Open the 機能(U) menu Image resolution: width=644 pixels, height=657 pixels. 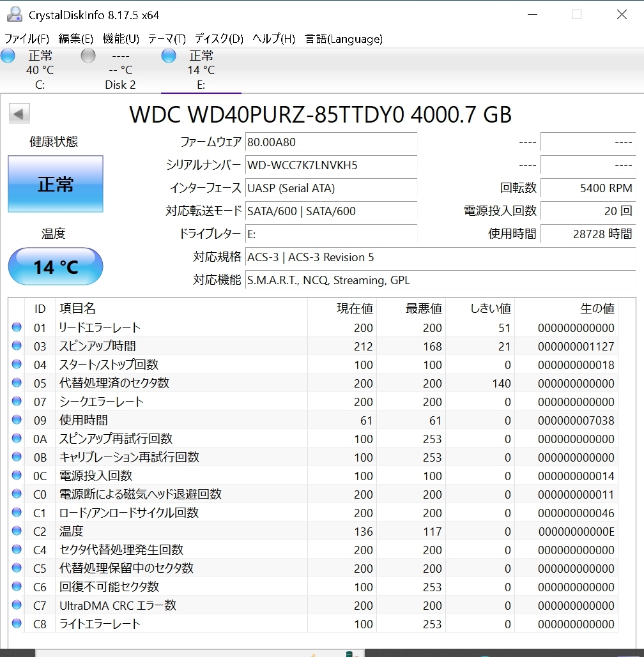coord(121,39)
